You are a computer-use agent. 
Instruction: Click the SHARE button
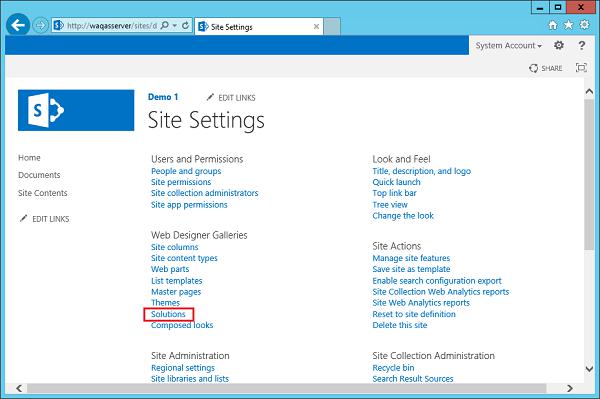546,68
